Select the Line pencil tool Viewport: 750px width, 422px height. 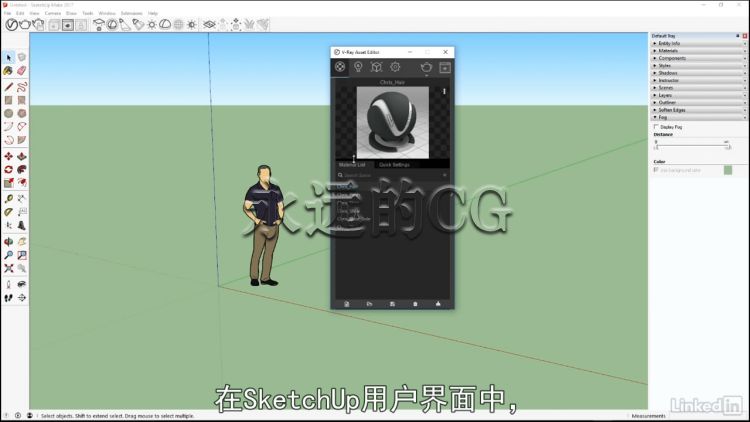click(x=9, y=87)
